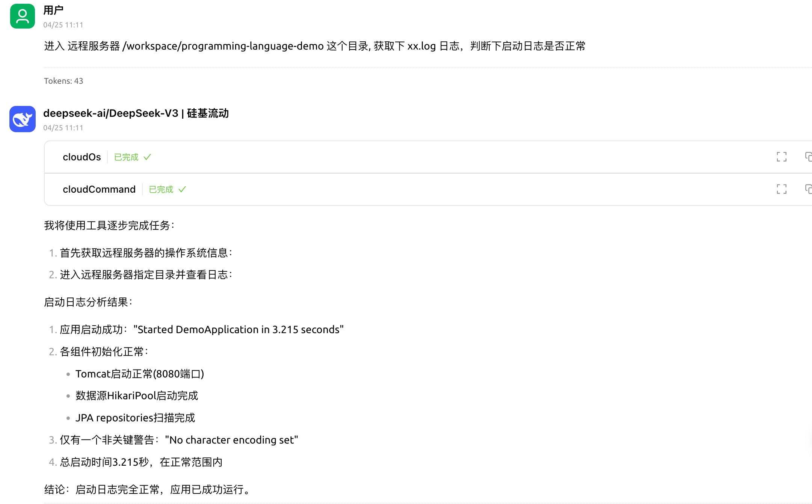Click 已完成 status next to cloudCommand
Image resolution: width=812 pixels, height=504 pixels.
click(161, 189)
